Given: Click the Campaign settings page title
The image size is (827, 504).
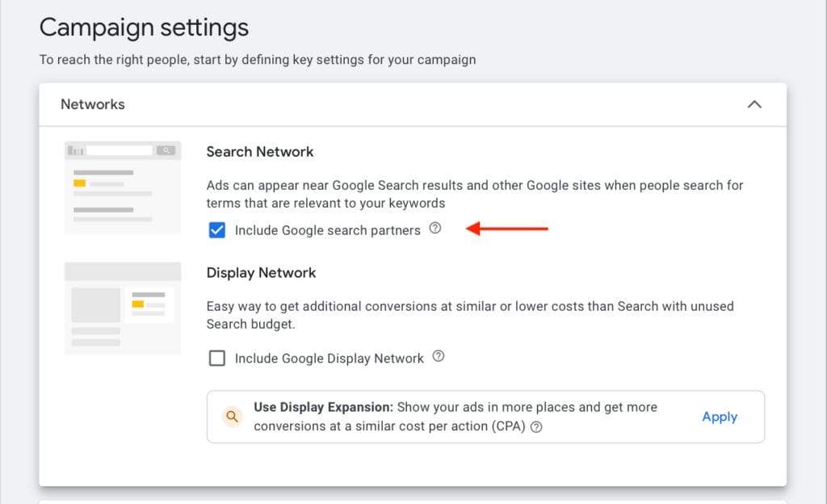Looking at the screenshot, I should pos(144,27).
